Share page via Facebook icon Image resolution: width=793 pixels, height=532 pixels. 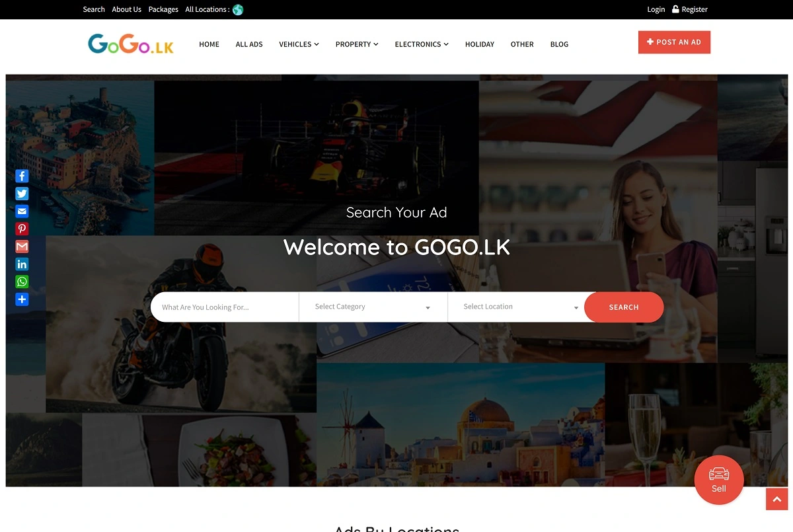point(22,176)
